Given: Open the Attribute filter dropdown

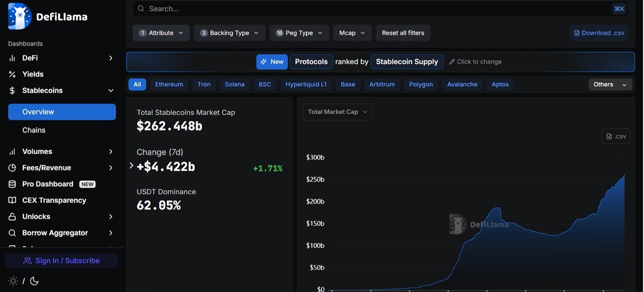Looking at the screenshot, I should click(x=161, y=33).
